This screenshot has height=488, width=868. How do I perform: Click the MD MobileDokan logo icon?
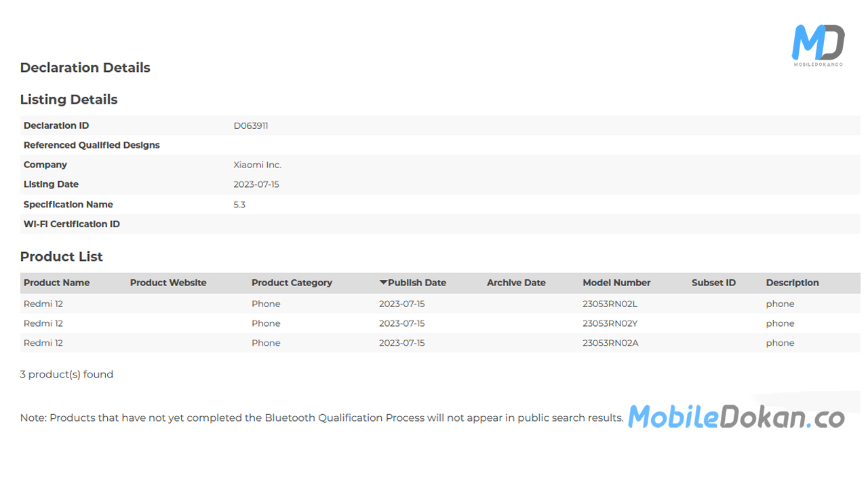(818, 45)
